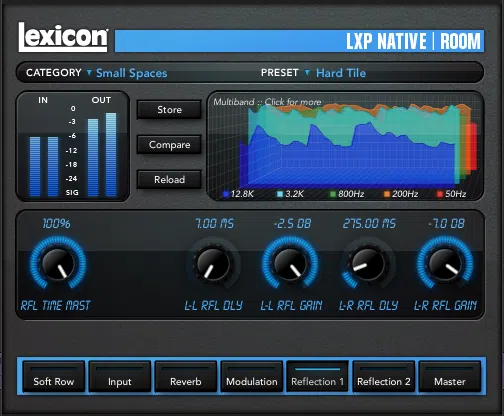Screen dimensions: 504x416
Task: Click the Store button
Action: pyautogui.click(x=169, y=110)
